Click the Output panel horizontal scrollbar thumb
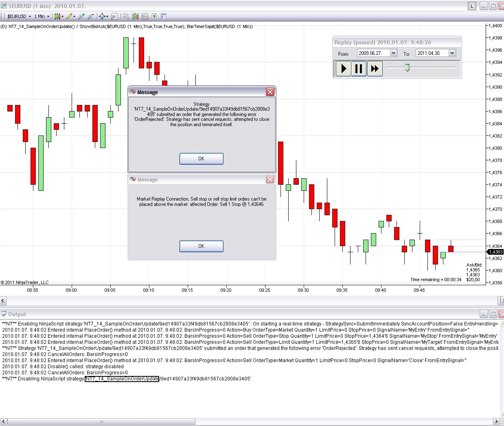 [x=101, y=422]
